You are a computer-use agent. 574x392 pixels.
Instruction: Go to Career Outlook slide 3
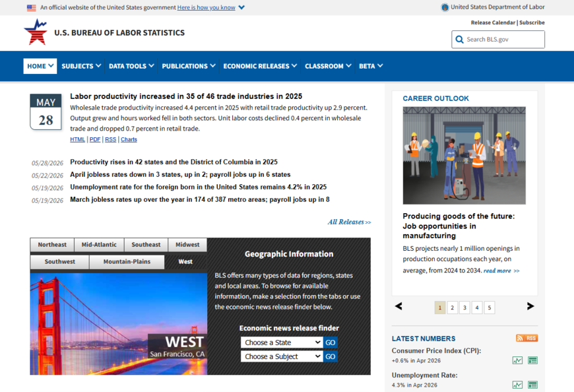click(464, 308)
